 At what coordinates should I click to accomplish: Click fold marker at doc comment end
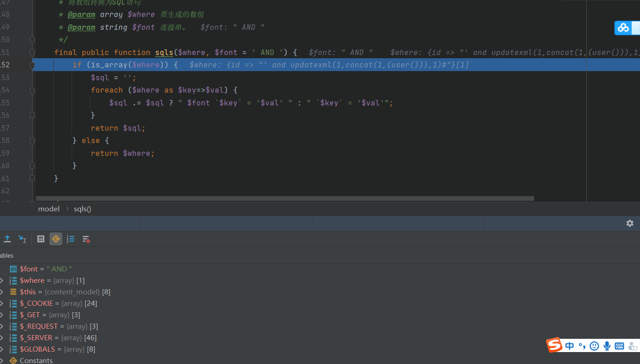click(x=32, y=40)
